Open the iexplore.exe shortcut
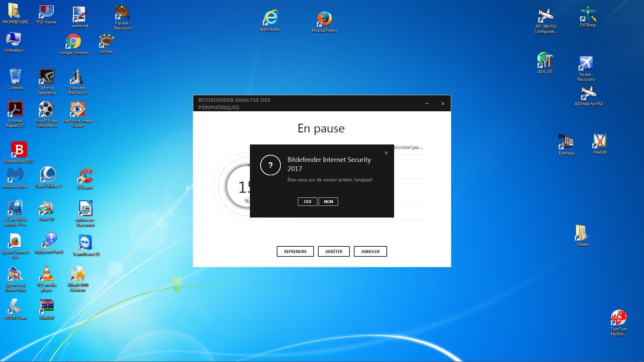The height and width of the screenshot is (362, 644). [270, 20]
